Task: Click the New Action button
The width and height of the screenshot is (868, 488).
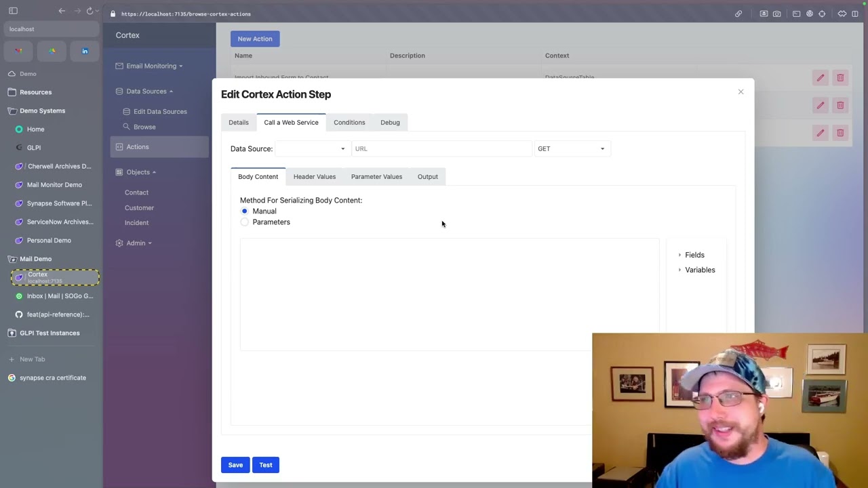Action: pyautogui.click(x=255, y=39)
